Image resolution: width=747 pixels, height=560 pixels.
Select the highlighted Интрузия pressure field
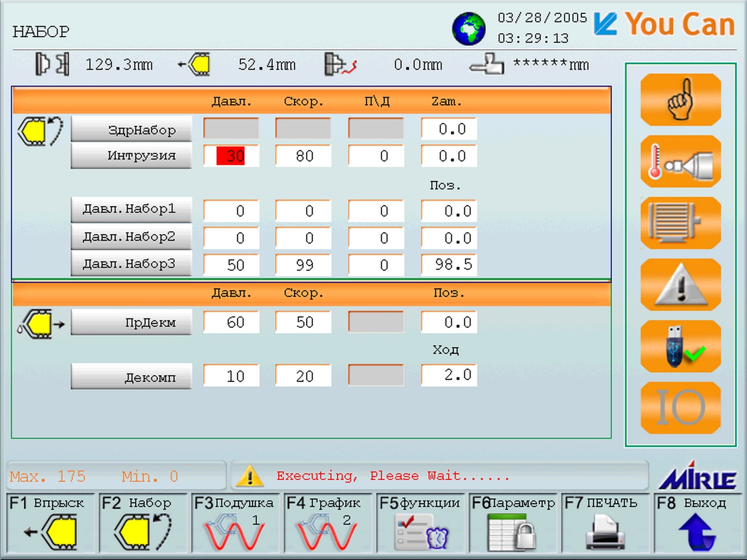click(x=231, y=156)
